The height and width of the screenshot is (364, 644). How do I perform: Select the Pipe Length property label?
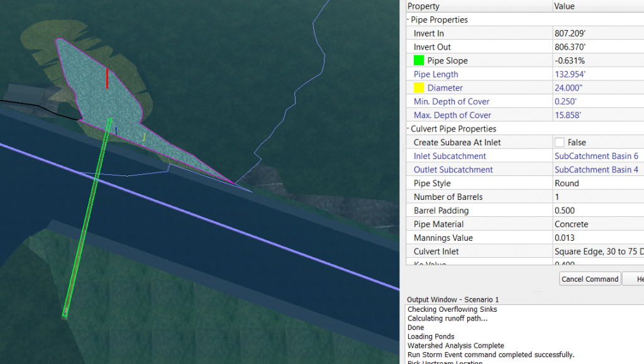click(x=436, y=74)
